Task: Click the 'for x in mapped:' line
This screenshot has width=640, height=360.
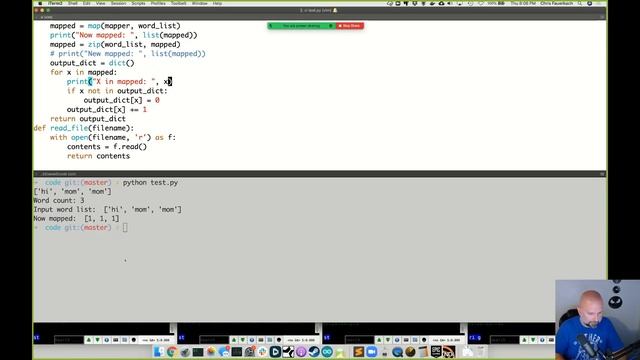Action: click(83, 72)
